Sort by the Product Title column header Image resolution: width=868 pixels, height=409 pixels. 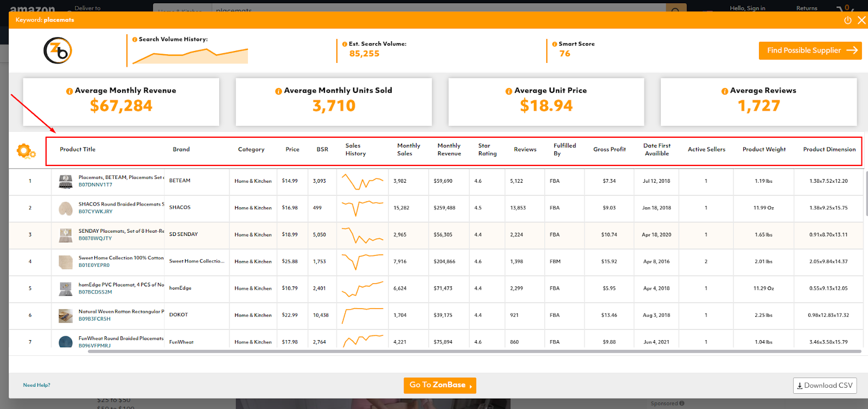click(78, 150)
